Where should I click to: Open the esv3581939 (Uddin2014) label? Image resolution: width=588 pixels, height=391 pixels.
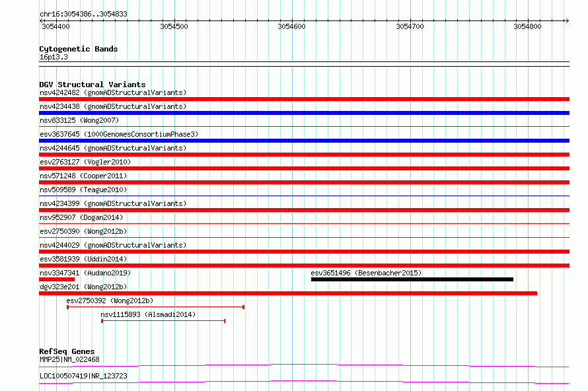tap(83, 259)
